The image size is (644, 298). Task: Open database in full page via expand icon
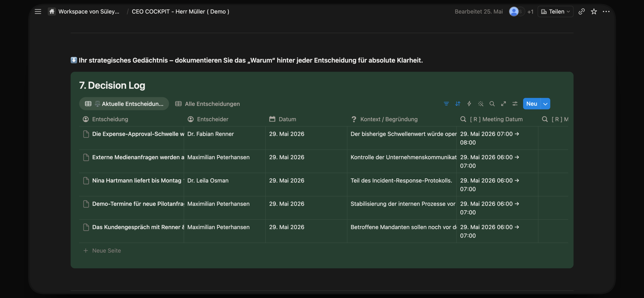point(504,104)
